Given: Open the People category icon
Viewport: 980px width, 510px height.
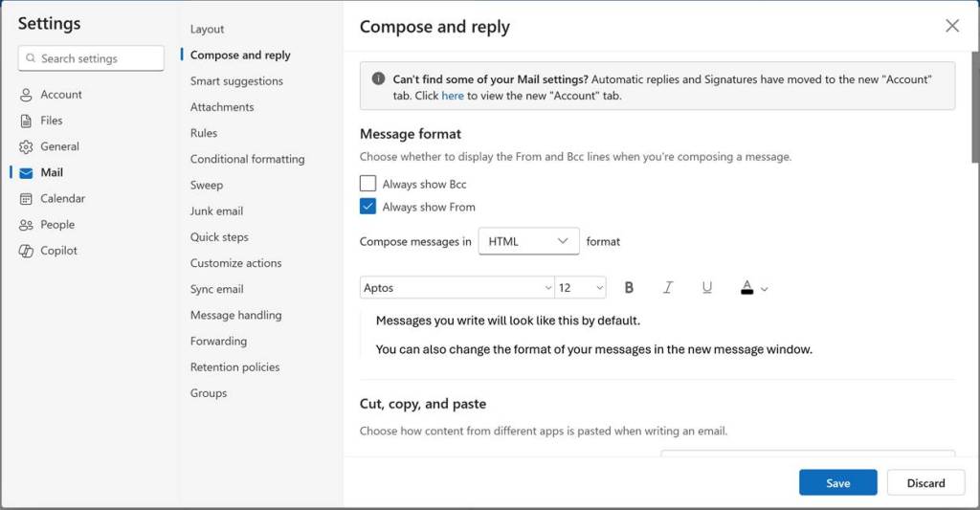Looking at the screenshot, I should pyautogui.click(x=26, y=225).
